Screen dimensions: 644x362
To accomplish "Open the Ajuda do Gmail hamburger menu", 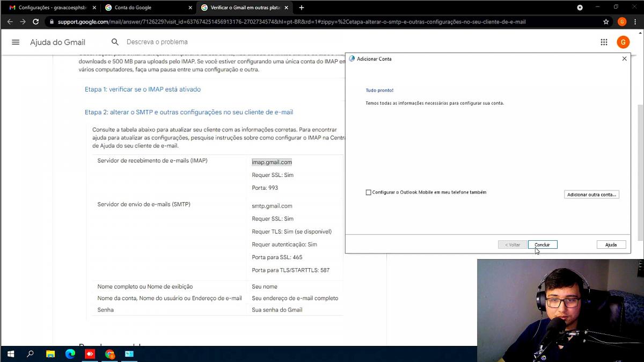I will pos(16,42).
